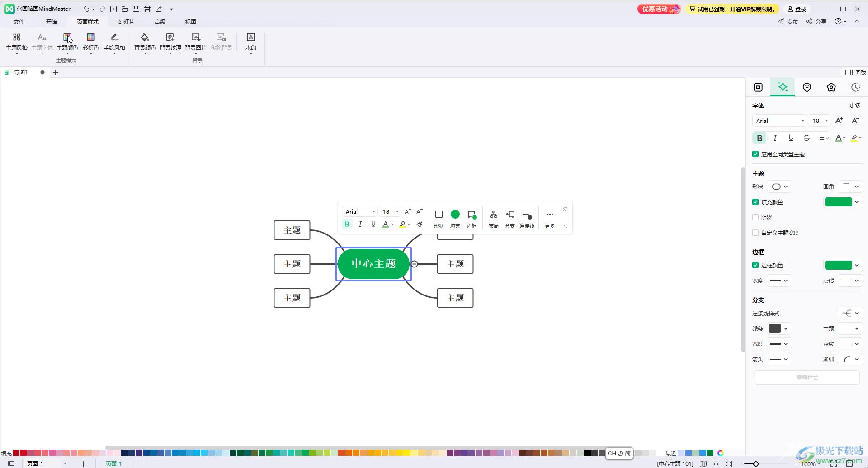Open the font size 18 dropdown in right panel
This screenshot has width=868, height=468.
(819, 121)
